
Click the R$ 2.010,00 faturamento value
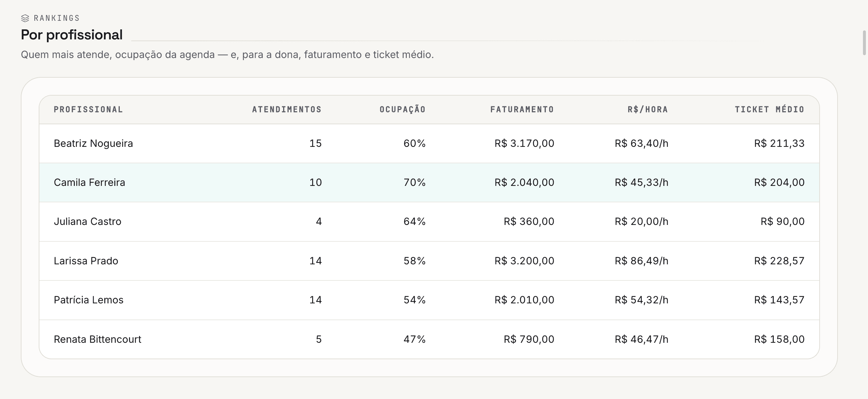(524, 300)
